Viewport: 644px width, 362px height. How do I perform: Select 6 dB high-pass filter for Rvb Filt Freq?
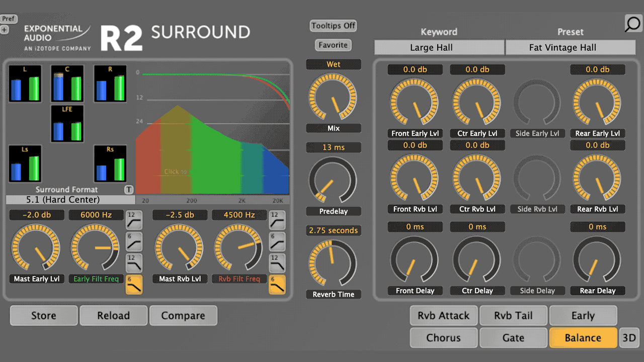coord(277,241)
